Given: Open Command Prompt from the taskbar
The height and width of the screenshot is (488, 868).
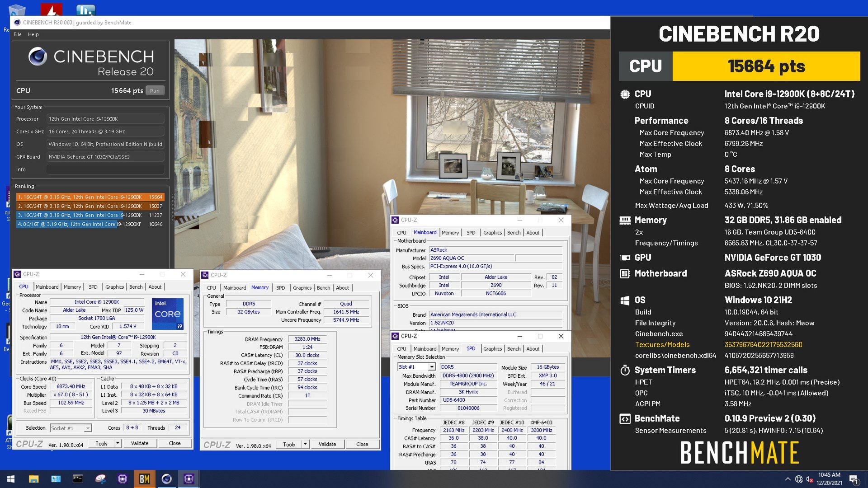Looking at the screenshot, I should click(x=77, y=479).
